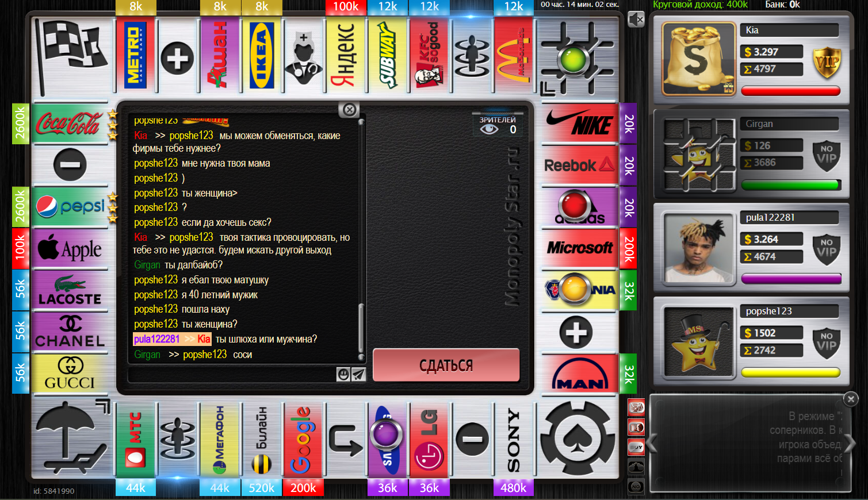Toggle the handcuffs jail option icon
The width and height of the screenshot is (868, 500).
(636, 467)
